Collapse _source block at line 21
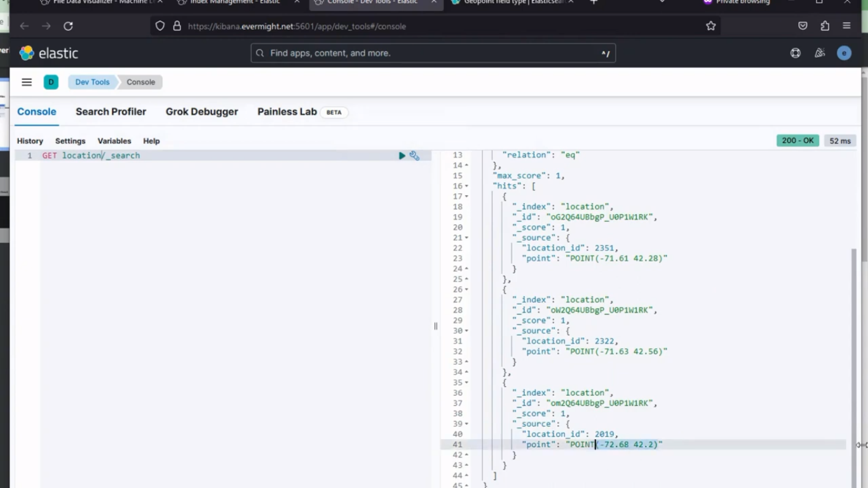The width and height of the screenshot is (868, 488). (x=466, y=238)
